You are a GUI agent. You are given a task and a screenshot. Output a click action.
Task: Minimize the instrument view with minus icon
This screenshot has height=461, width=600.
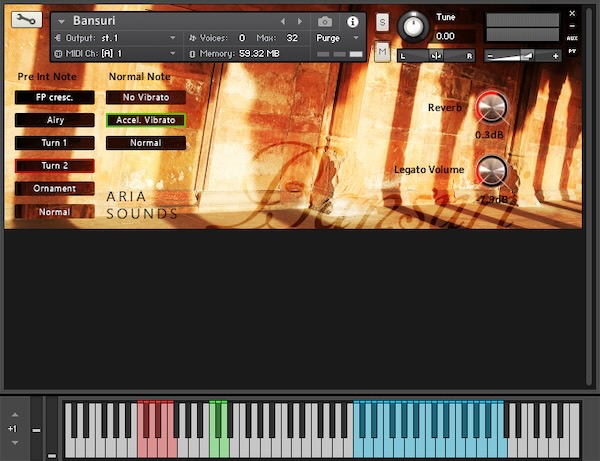572,26
